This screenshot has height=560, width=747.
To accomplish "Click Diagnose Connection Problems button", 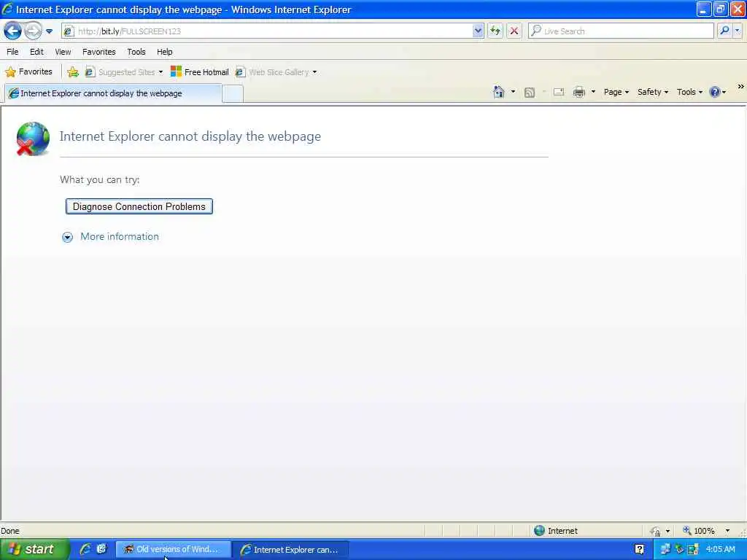I will (x=139, y=206).
